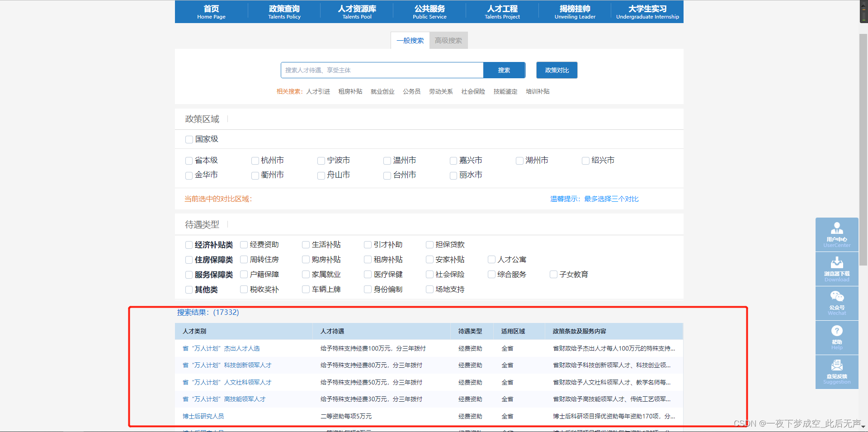
Task: Select the 台州市 checkbox
Action: pyautogui.click(x=387, y=175)
